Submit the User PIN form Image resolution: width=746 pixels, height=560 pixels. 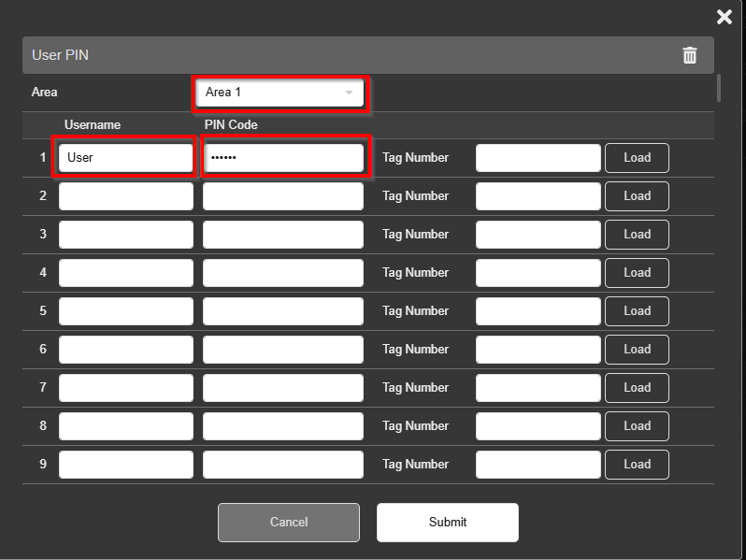coord(447,523)
